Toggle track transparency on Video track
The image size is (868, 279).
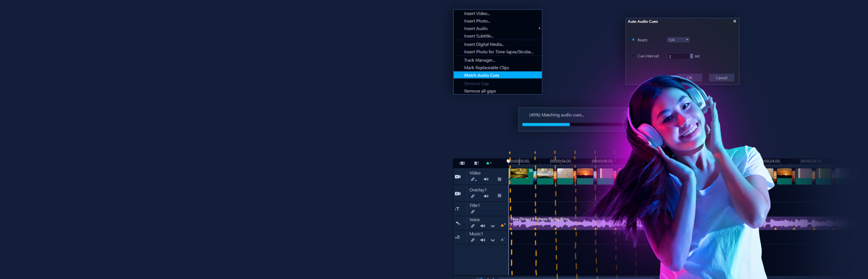(x=500, y=179)
